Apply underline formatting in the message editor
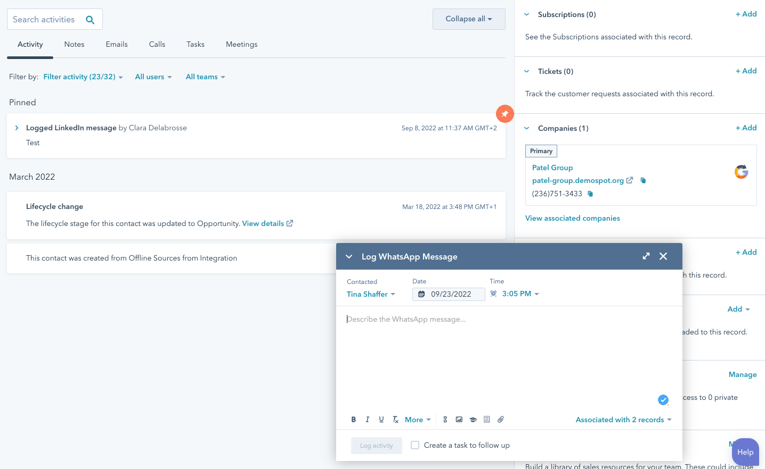765x469 pixels. (x=381, y=419)
